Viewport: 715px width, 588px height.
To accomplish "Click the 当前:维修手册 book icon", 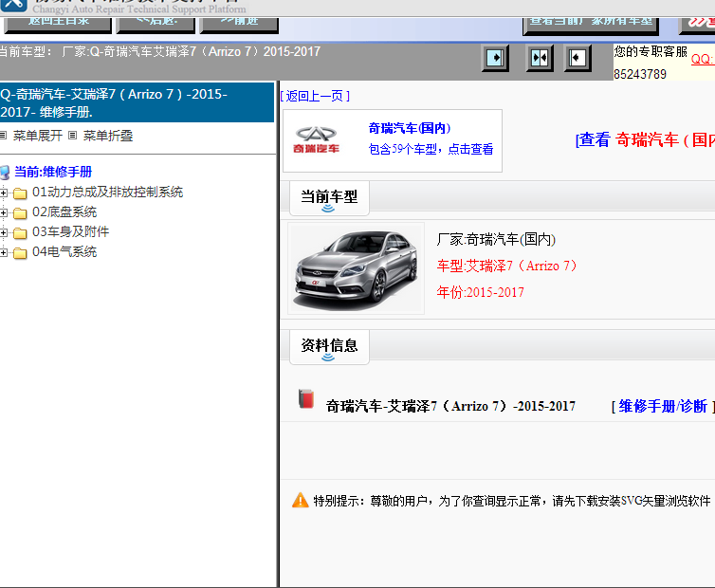I will [5, 173].
